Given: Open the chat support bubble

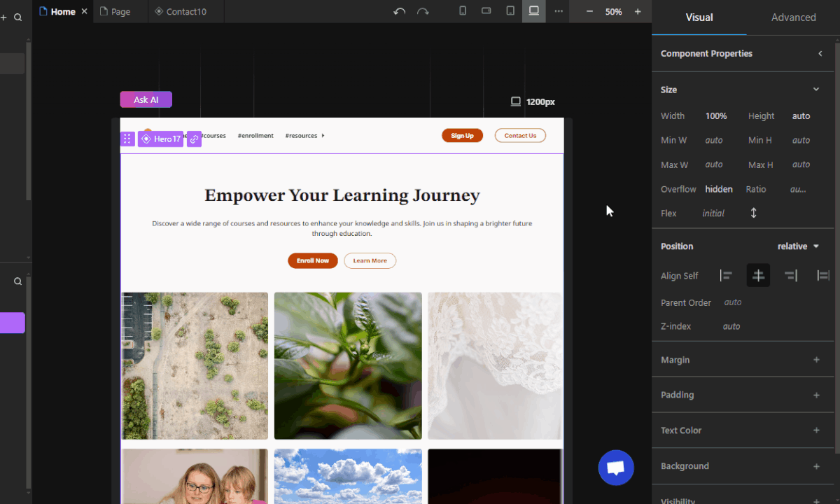Looking at the screenshot, I should [x=616, y=468].
